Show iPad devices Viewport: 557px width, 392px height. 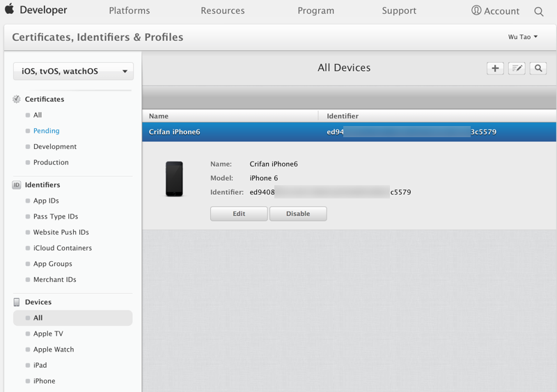40,366
